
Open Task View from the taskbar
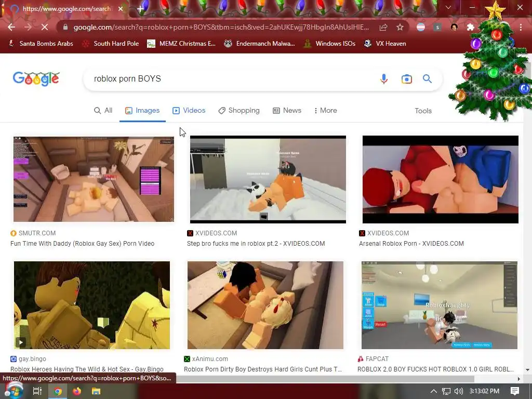pos(37,391)
